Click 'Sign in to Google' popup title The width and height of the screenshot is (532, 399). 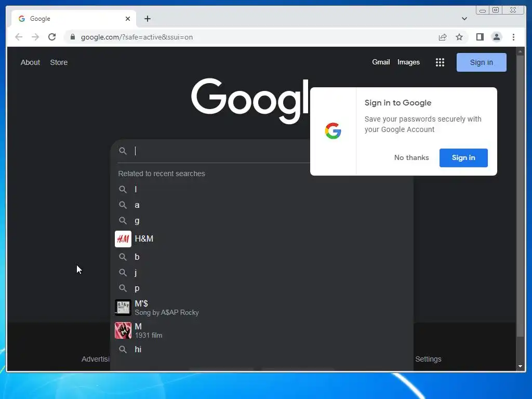point(397,102)
